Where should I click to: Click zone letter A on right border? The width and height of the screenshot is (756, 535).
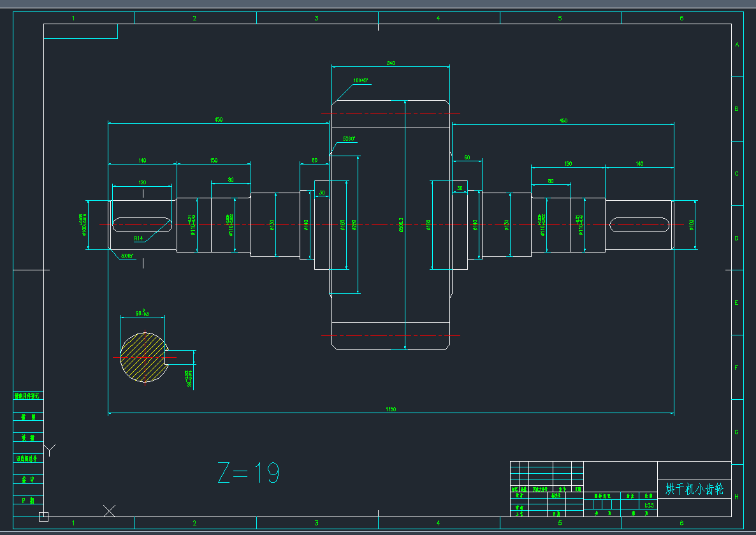tap(737, 45)
